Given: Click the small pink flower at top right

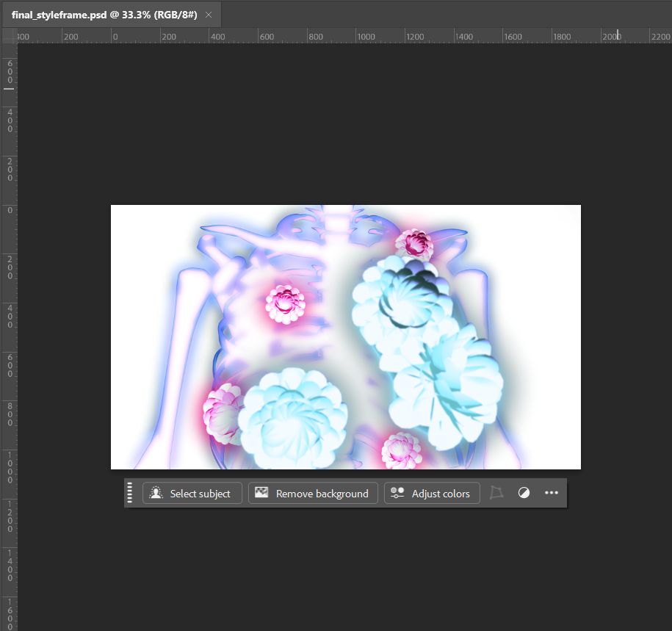Looking at the screenshot, I should (x=415, y=245).
